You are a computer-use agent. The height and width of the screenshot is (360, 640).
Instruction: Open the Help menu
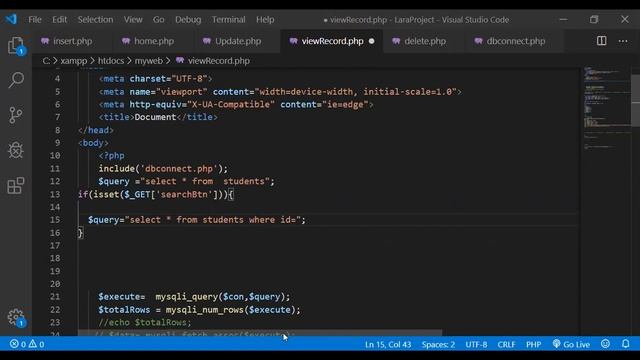point(265,20)
